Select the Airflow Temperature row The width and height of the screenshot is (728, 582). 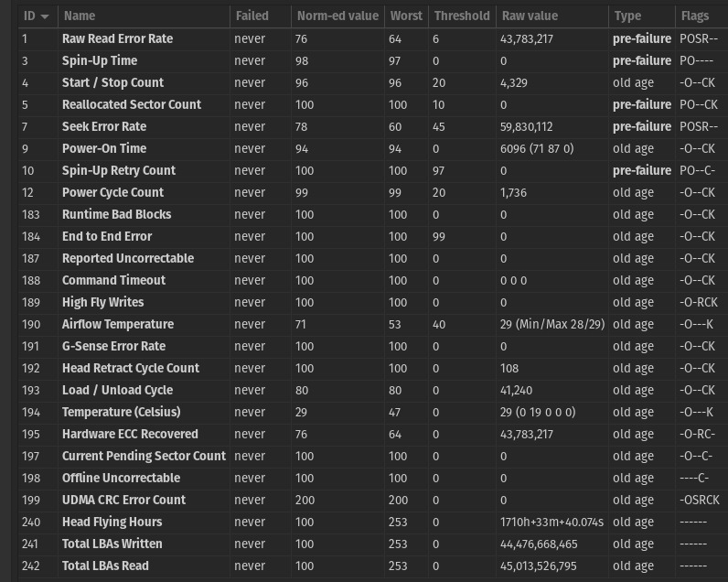pyautogui.click(x=118, y=325)
